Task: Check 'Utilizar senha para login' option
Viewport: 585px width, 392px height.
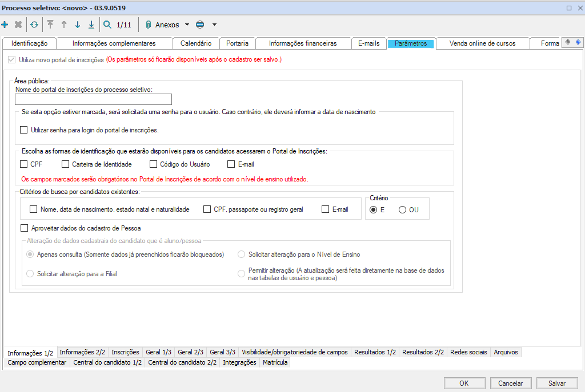Action: click(x=23, y=130)
